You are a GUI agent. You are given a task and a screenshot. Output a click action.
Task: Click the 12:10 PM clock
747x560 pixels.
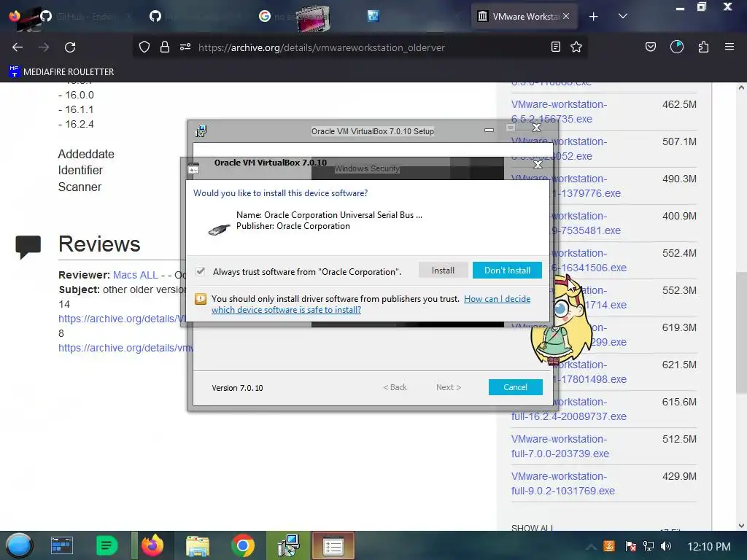coord(709,546)
